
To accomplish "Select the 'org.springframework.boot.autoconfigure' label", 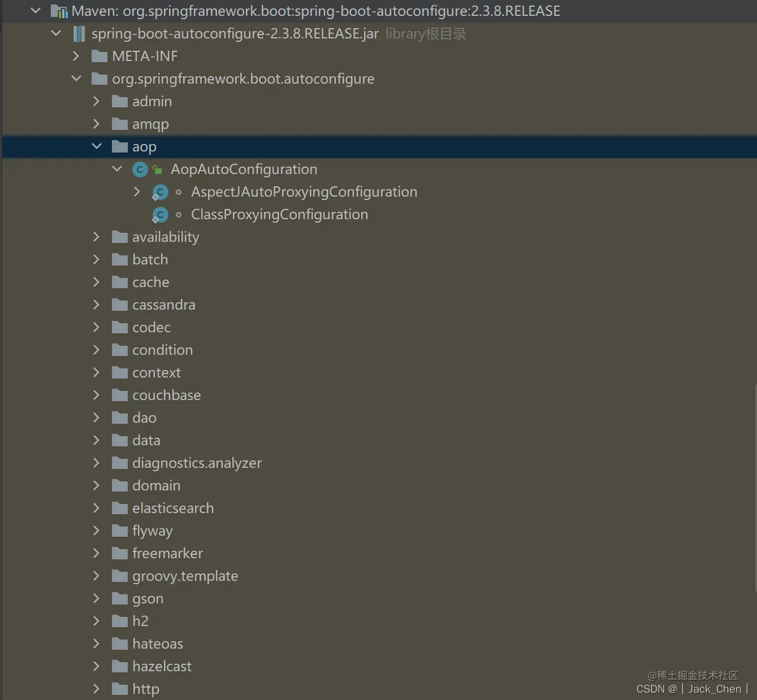I will point(243,79).
